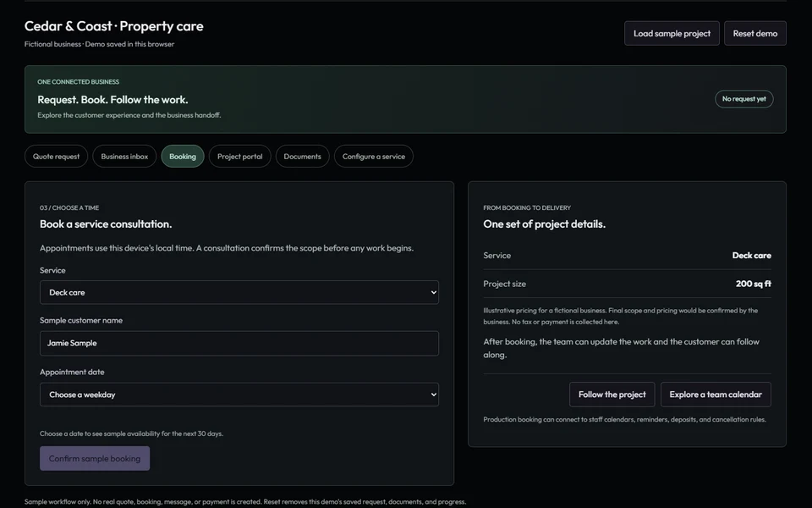812x508 pixels.
Task: Switch to Configure a service tab
Action: 373,156
